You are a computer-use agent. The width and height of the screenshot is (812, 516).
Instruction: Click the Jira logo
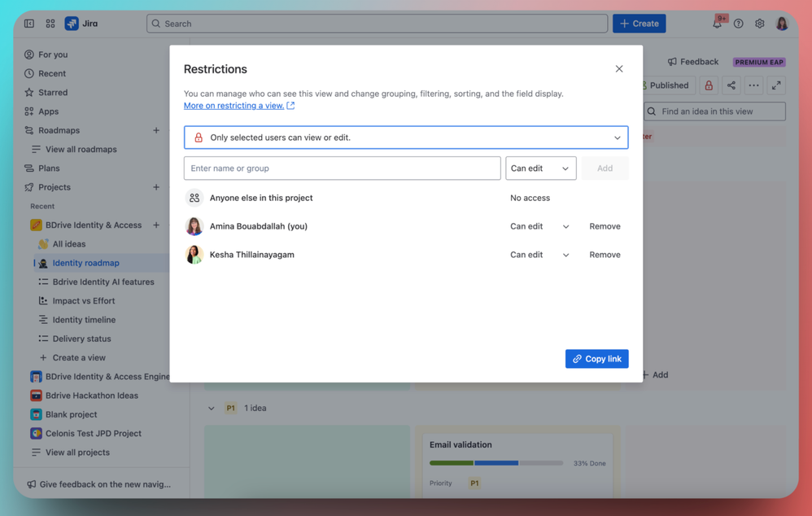72,24
